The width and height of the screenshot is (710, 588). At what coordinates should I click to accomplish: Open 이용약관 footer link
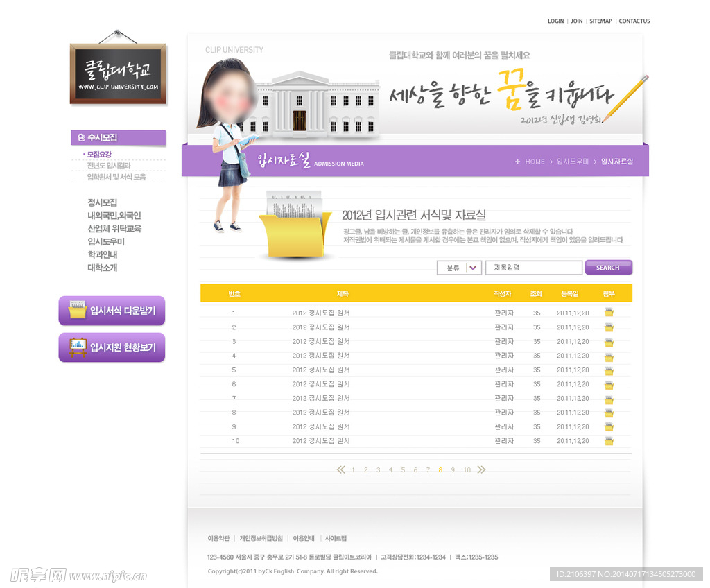click(x=218, y=538)
